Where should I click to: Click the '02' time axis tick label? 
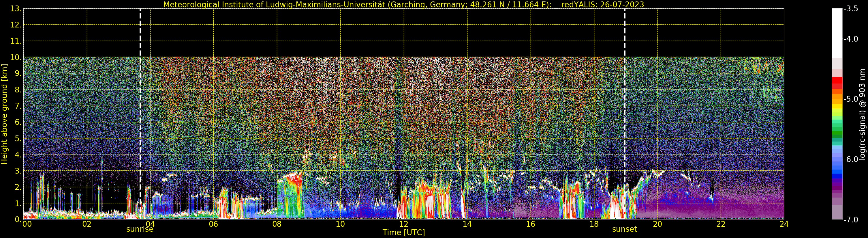pos(87,224)
